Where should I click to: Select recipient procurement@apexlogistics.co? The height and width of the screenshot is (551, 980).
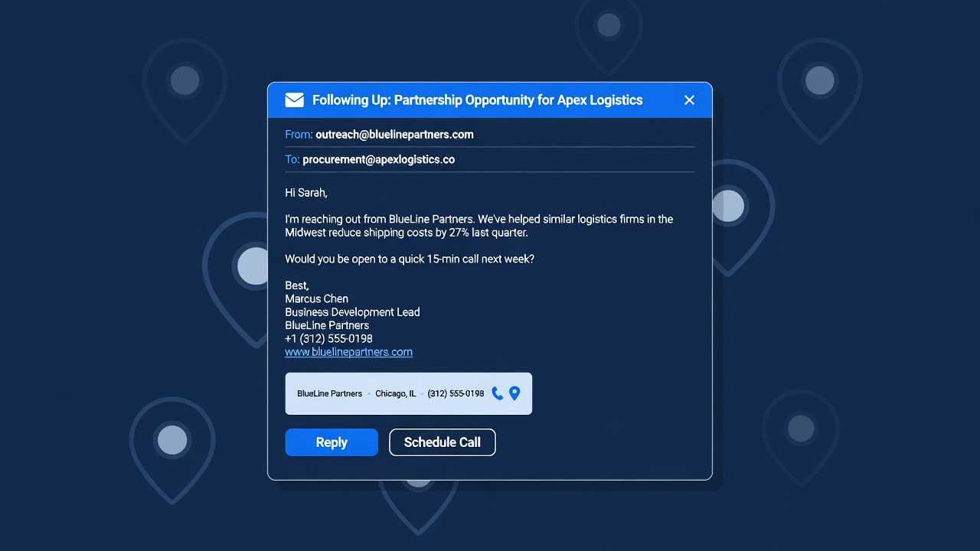[x=378, y=160]
